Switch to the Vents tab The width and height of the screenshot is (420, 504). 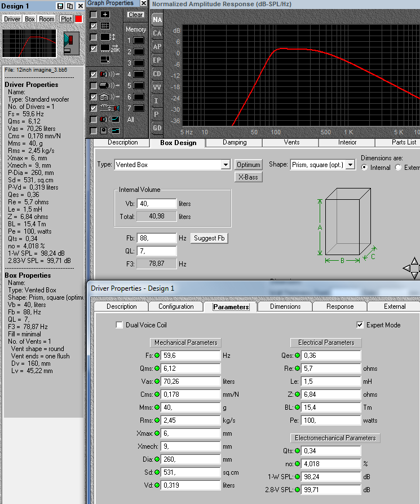(291, 143)
